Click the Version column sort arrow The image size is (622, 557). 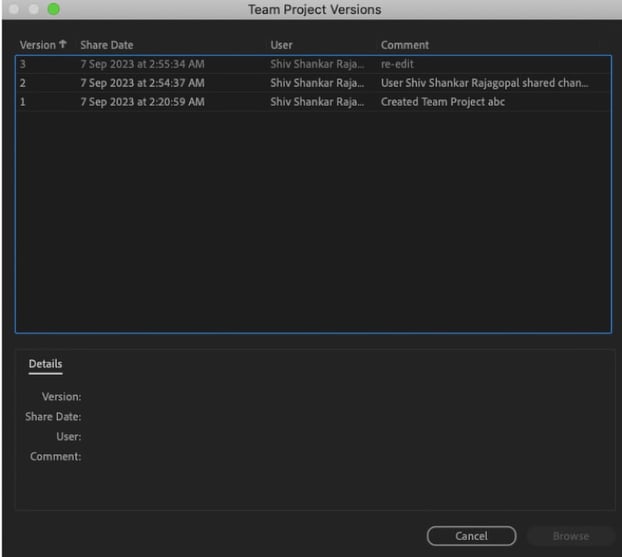tap(64, 45)
